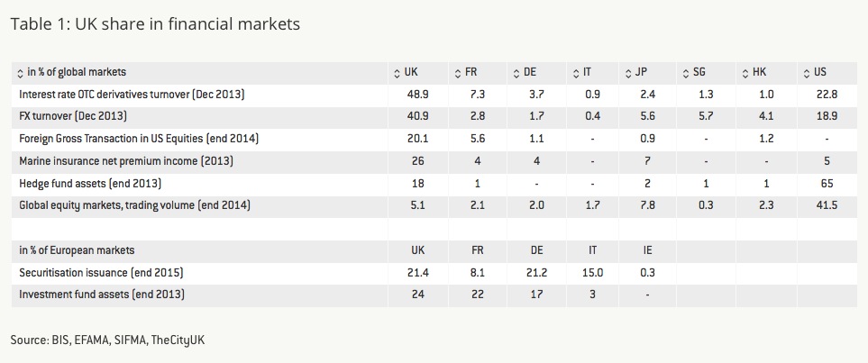Viewport: 868px width, 363px height.
Task: Click sort arrows beside DE header
Action: click(x=516, y=73)
